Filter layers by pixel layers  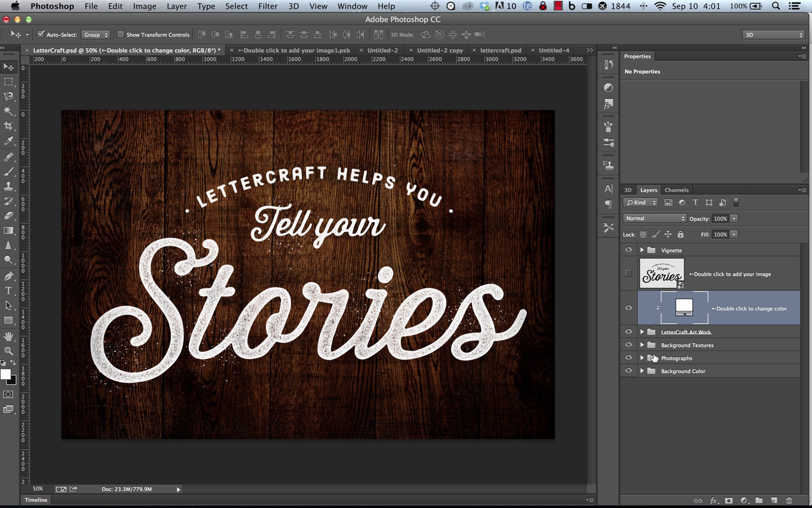(668, 203)
